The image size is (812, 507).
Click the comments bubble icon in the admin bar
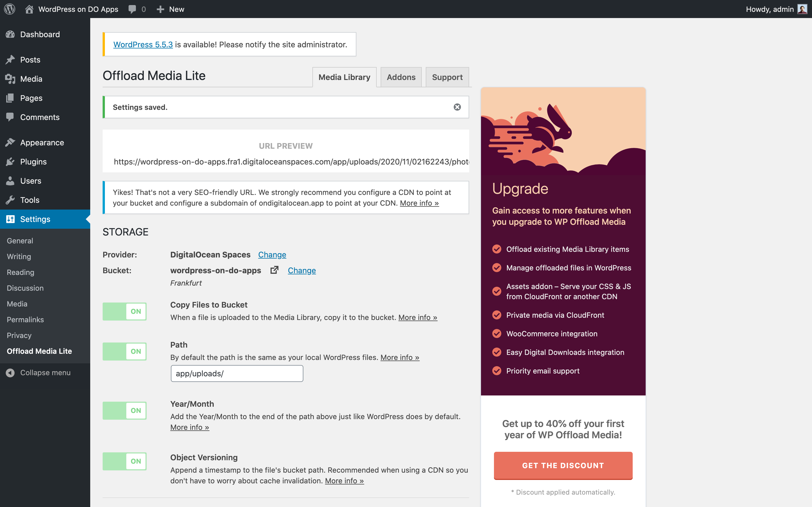[132, 9]
